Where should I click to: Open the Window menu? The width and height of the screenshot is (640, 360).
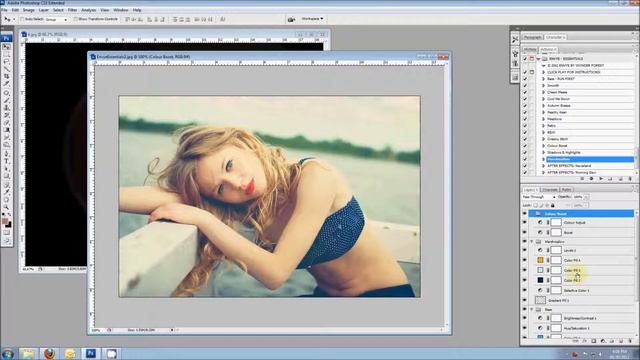click(x=120, y=10)
